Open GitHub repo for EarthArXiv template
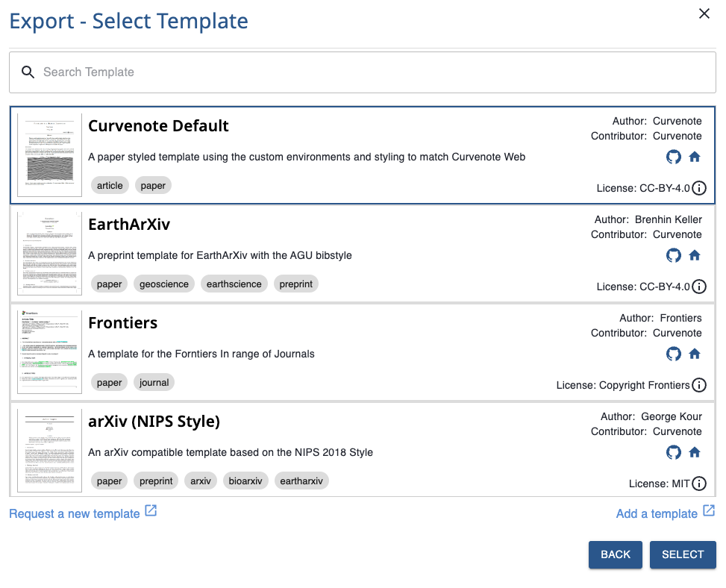This screenshot has height=588, width=726. click(x=674, y=255)
